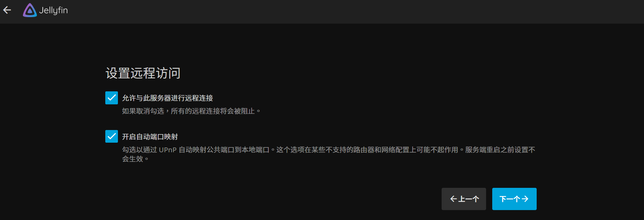
Task: Click the text 勾选以通过 starting the UPnP description
Action: [139, 150]
